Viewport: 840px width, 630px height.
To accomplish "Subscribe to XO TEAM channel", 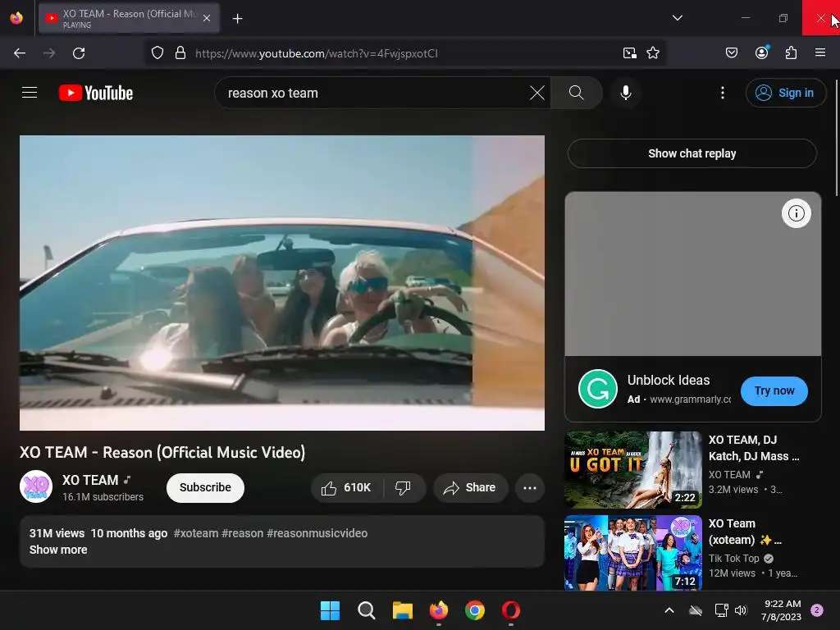I will 205,487.
